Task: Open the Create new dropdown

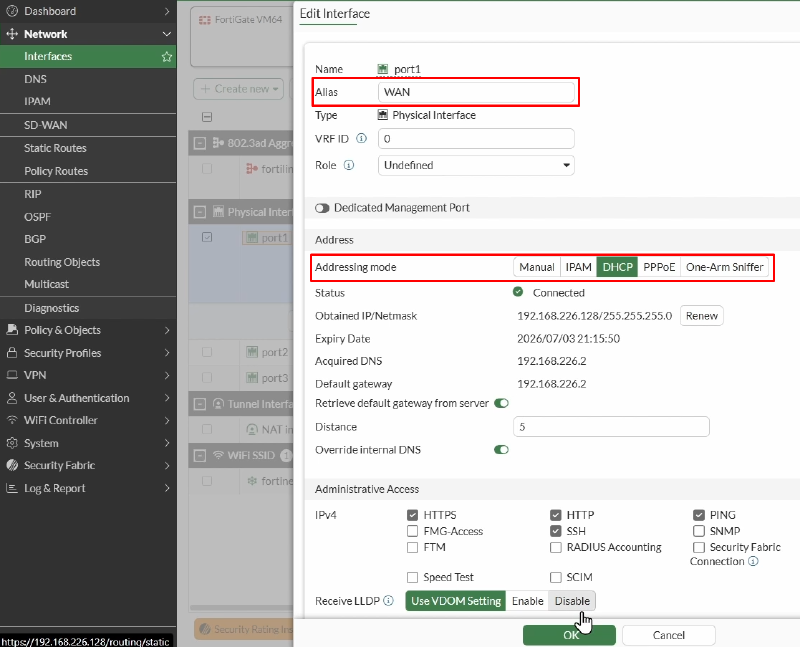Action: tap(238, 89)
